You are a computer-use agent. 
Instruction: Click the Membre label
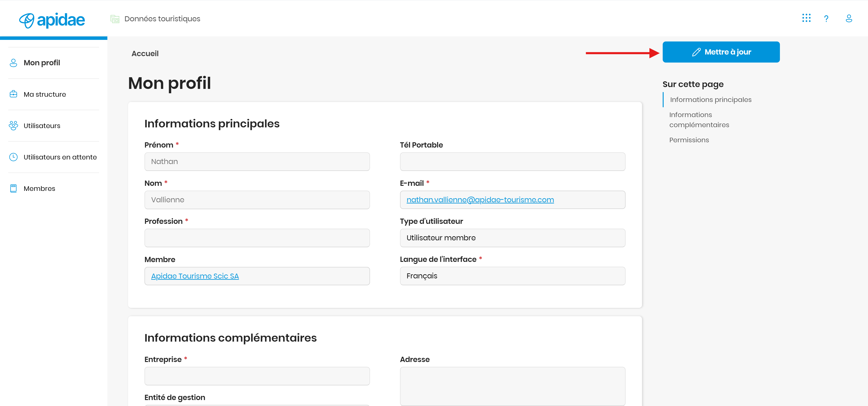tap(160, 260)
